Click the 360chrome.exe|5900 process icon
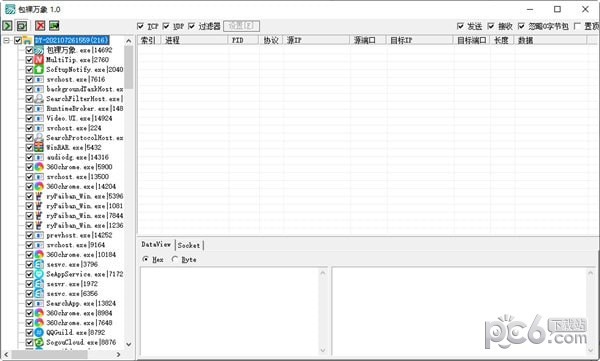Viewport: 600px width, 361px height. pos(39,167)
